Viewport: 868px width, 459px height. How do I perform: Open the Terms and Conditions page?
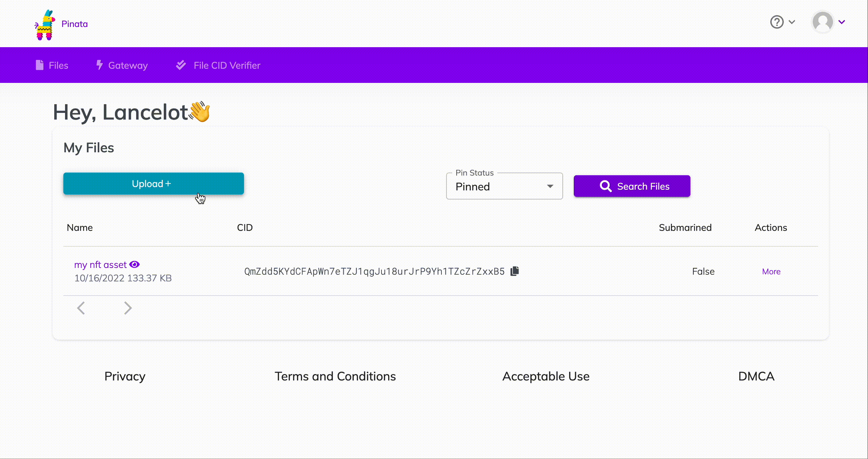coord(335,376)
